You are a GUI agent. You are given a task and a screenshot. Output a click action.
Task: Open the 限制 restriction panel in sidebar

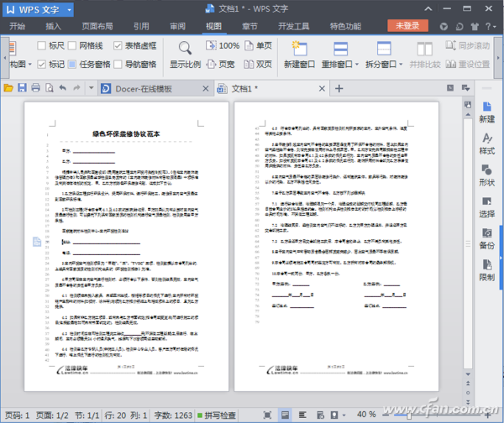click(486, 270)
